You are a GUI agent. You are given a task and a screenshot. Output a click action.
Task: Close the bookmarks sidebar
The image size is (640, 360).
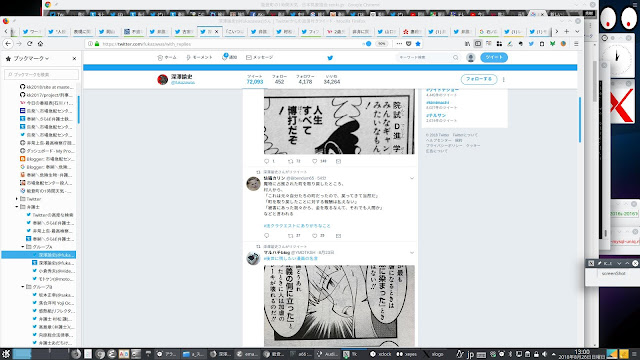click(74, 59)
